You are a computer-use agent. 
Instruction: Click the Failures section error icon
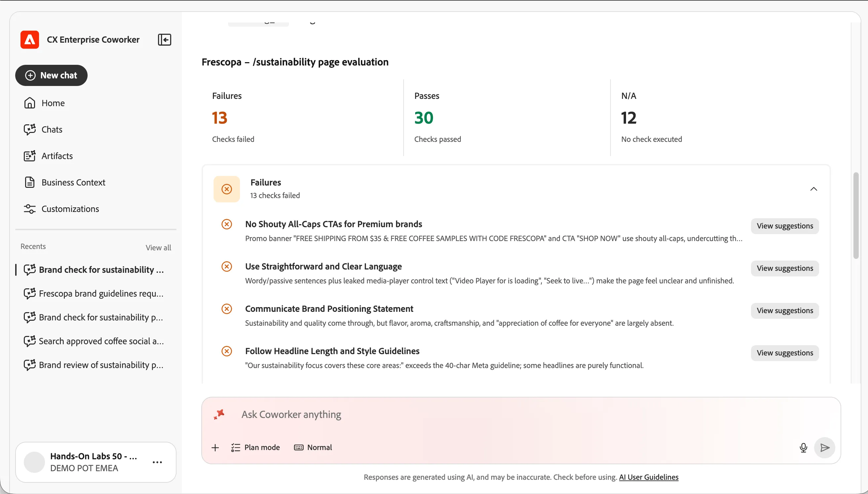pyautogui.click(x=226, y=189)
